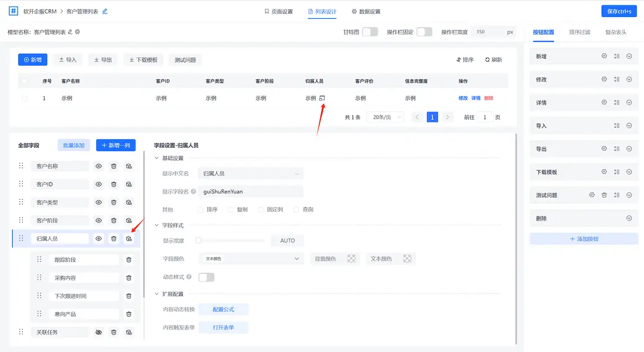644x352 pixels.
Task: Click the 添加按钮 button
Action: [584, 239]
